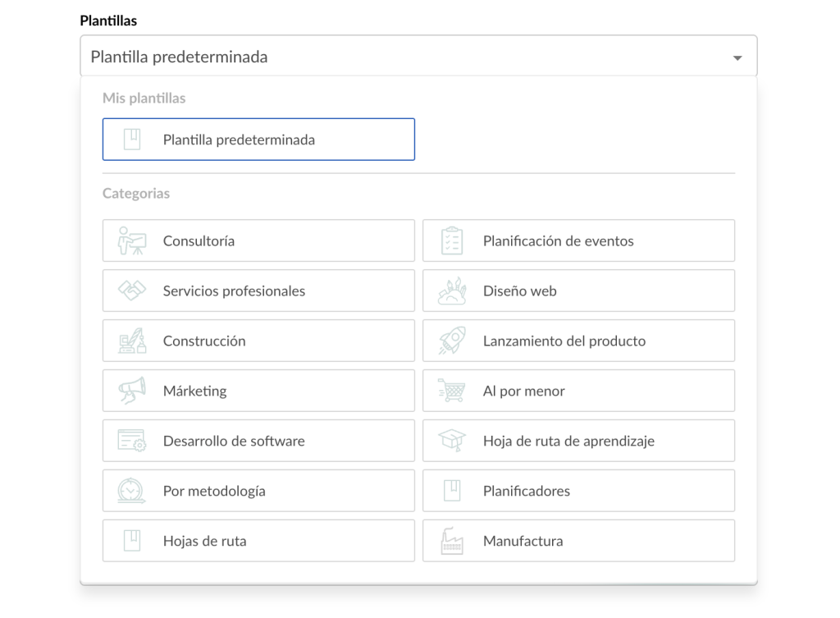
Task: Click the Plantilla predeterminada combo box field
Action: (x=418, y=57)
